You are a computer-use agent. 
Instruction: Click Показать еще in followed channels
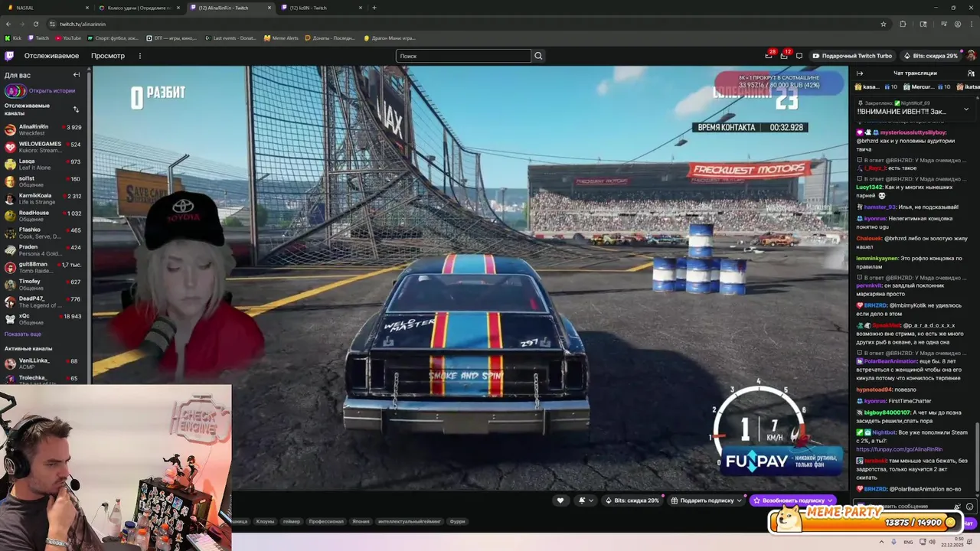click(23, 334)
